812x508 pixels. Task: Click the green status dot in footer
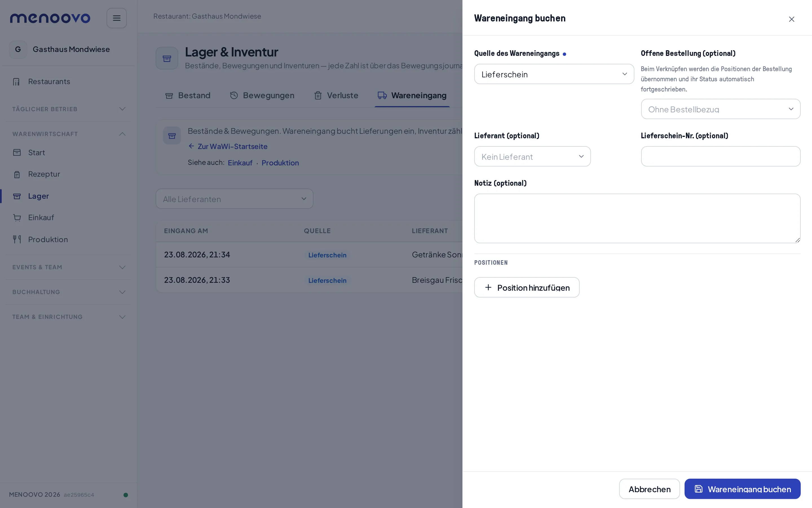click(x=125, y=494)
